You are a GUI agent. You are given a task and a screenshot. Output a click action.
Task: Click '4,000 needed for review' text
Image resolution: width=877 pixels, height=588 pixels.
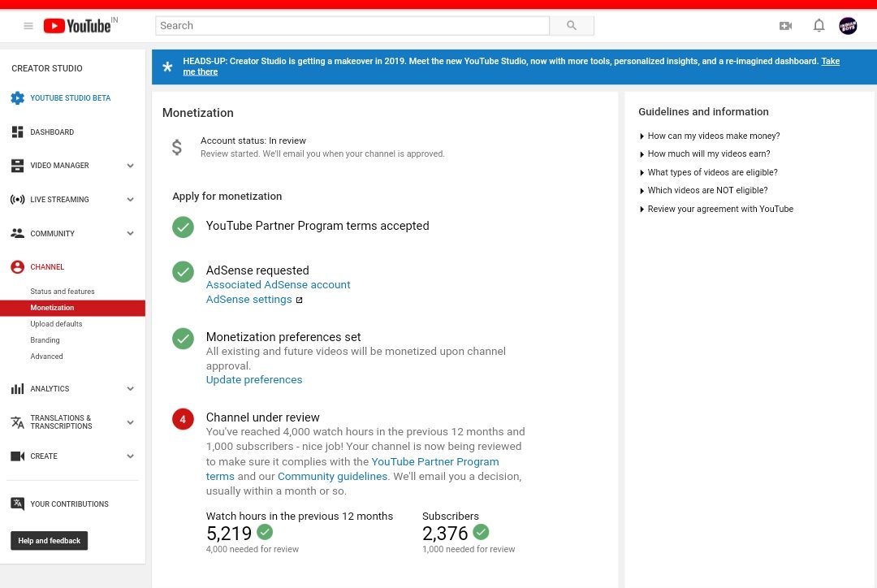pyautogui.click(x=253, y=549)
